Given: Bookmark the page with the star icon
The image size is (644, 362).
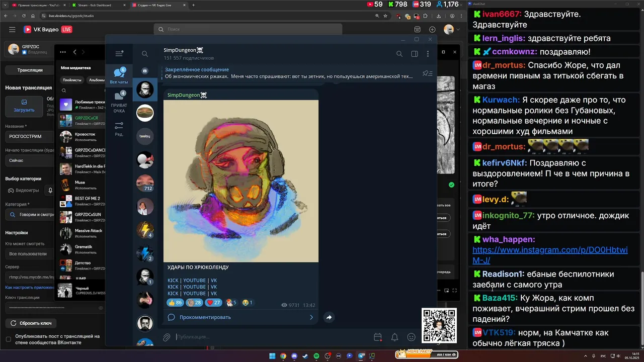Looking at the screenshot, I should [385, 16].
